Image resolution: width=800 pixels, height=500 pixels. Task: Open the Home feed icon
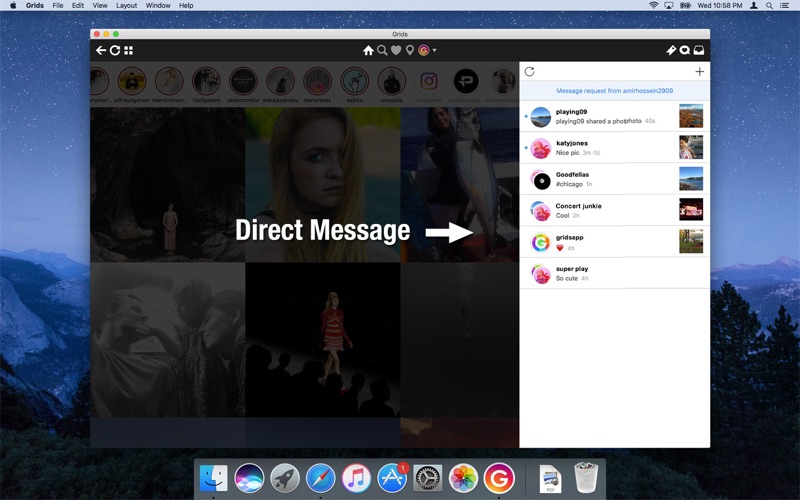[368, 50]
